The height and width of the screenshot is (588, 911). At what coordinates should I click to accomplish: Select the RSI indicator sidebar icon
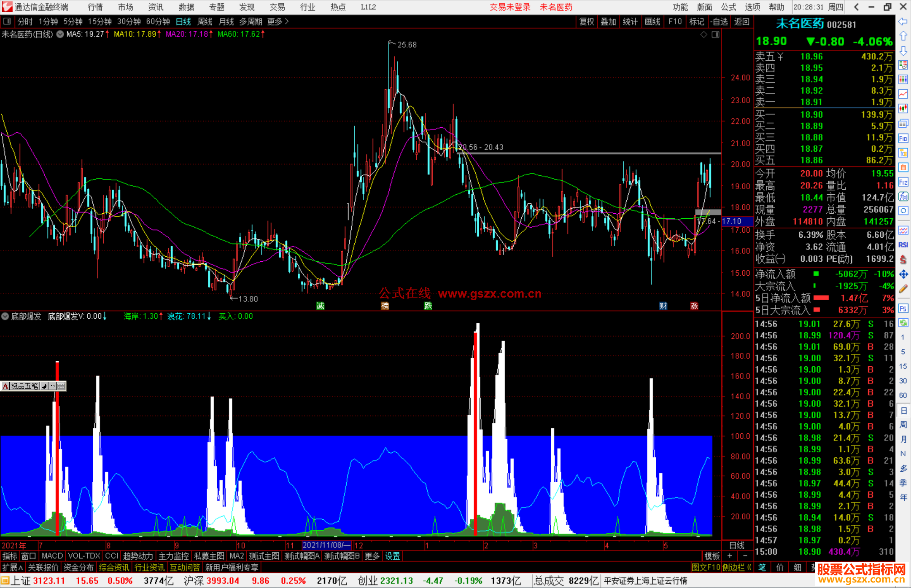click(903, 245)
